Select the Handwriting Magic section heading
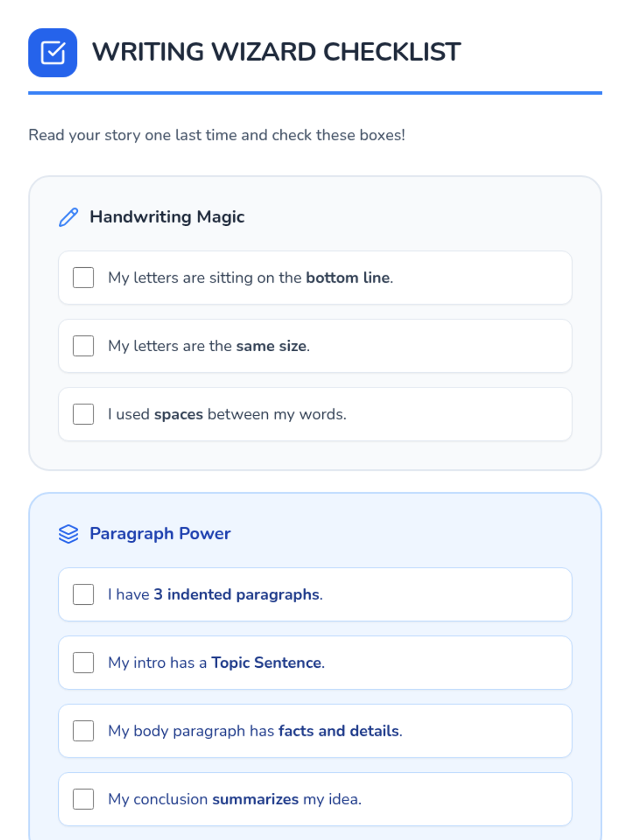This screenshot has height=840, width=630. pyautogui.click(x=167, y=217)
